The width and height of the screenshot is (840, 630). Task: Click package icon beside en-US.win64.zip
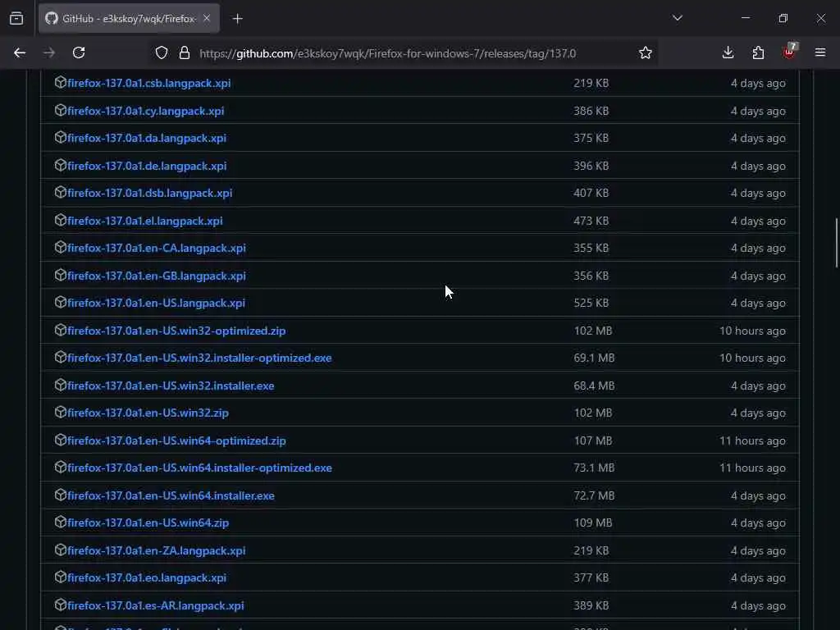61,522
